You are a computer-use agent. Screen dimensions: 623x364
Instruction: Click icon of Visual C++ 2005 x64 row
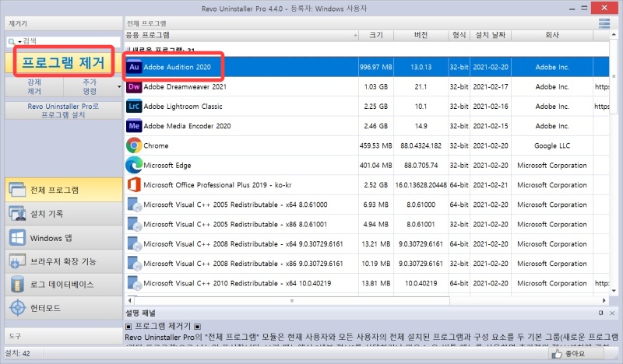134,205
